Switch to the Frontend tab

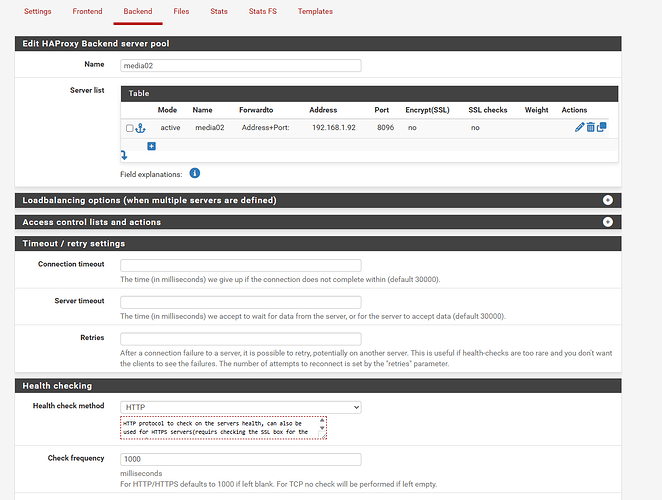pos(87,12)
